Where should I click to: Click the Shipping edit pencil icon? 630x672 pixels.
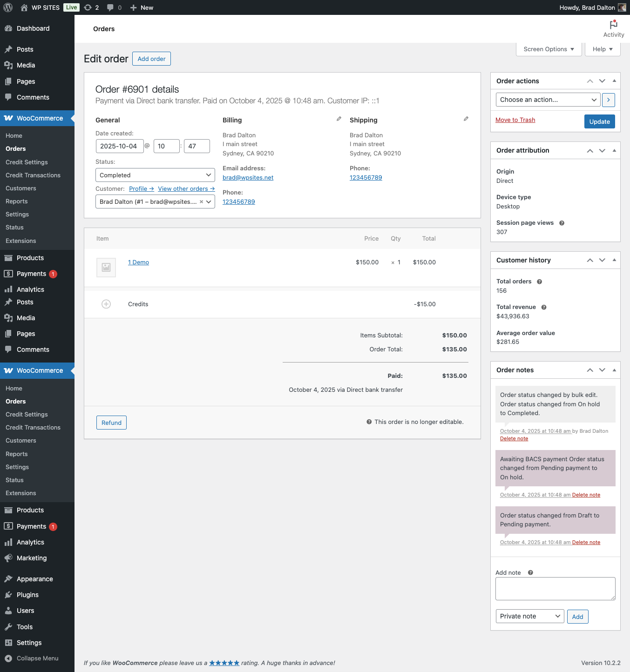click(x=466, y=119)
